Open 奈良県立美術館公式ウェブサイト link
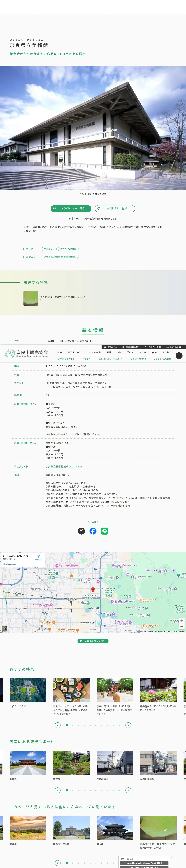186x868 pixels. click(64, 467)
